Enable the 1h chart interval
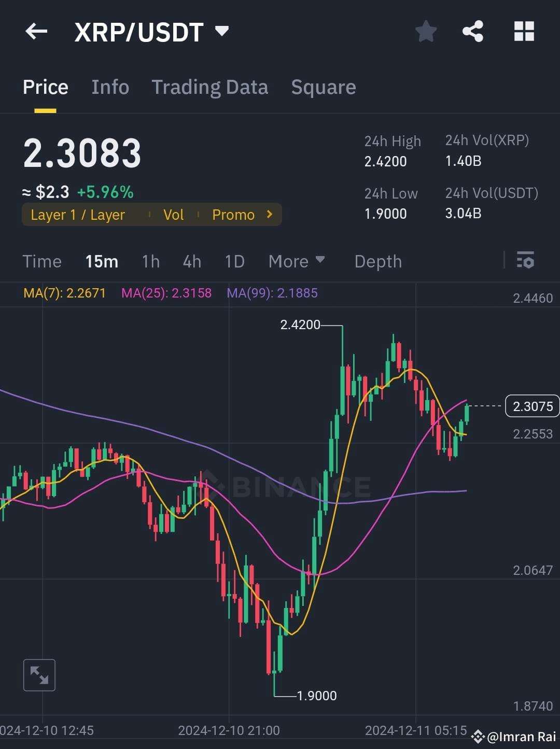Viewport: 560px width, 749px height. click(150, 261)
